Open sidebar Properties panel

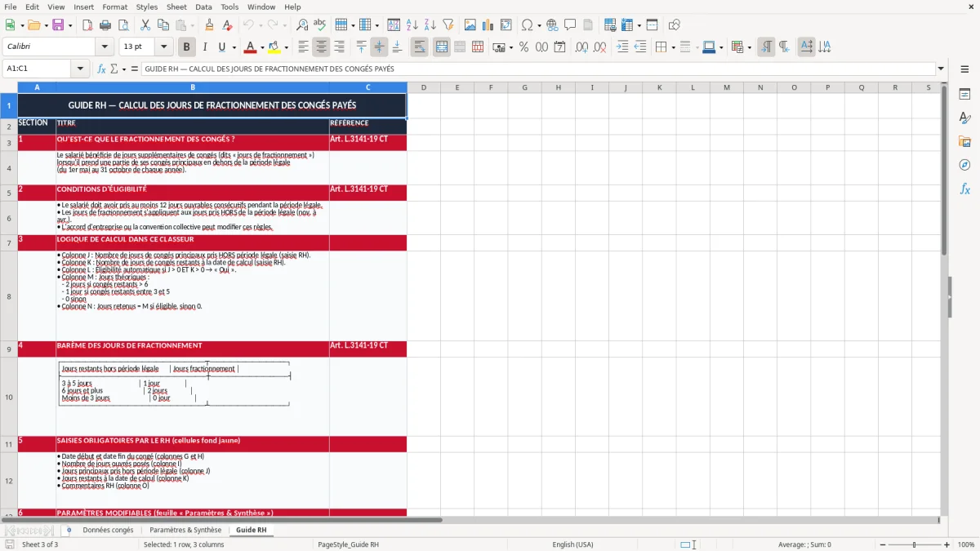click(x=964, y=95)
